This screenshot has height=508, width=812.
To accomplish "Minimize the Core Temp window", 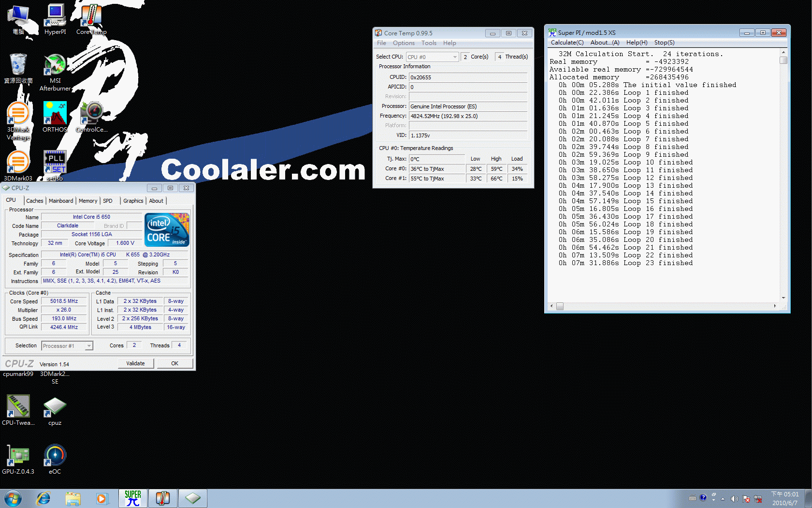I will [x=493, y=33].
